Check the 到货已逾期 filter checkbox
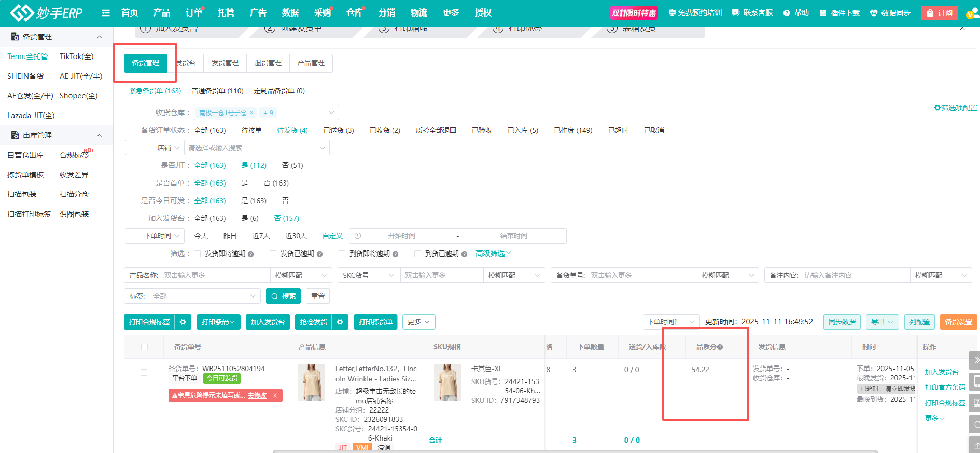Viewport: 980px width, 453px height. (x=418, y=254)
